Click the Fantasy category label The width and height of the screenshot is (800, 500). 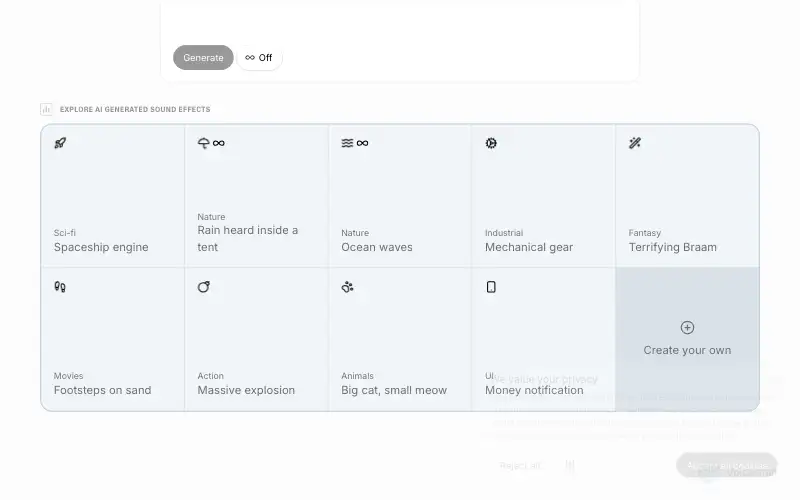point(644,233)
